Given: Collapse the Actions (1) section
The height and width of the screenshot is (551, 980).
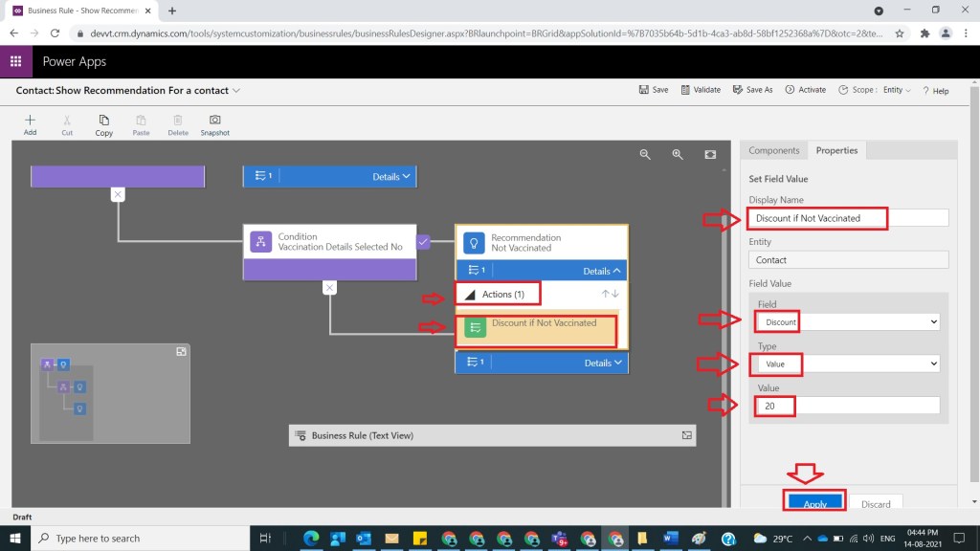Looking at the screenshot, I should click(470, 295).
